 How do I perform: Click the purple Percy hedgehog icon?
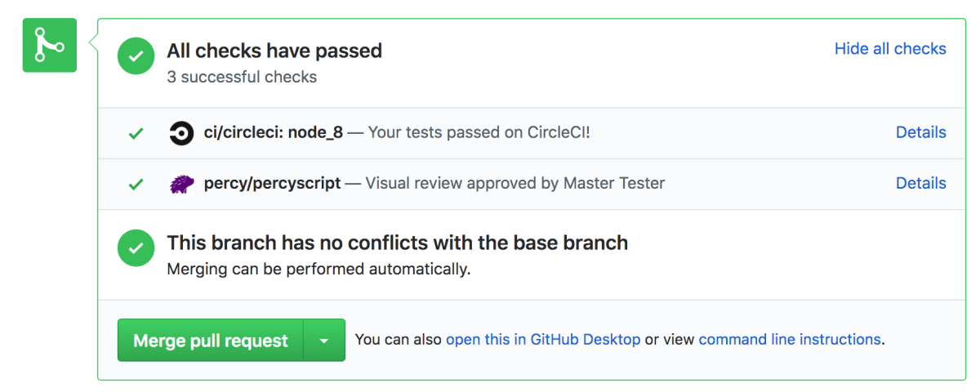pyautogui.click(x=181, y=184)
